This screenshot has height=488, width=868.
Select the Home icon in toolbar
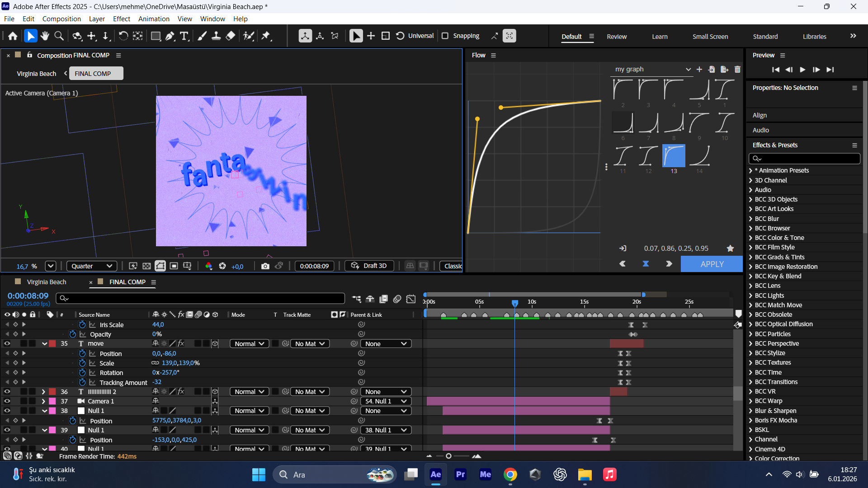(x=13, y=36)
